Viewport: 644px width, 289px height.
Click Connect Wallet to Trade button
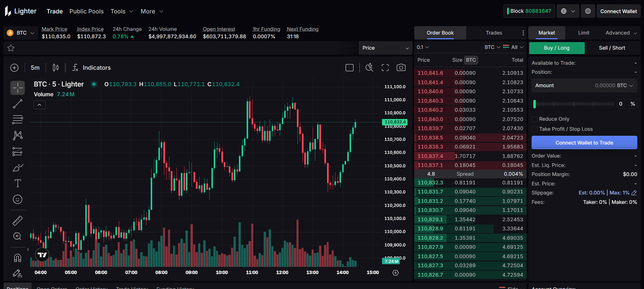pyautogui.click(x=584, y=142)
